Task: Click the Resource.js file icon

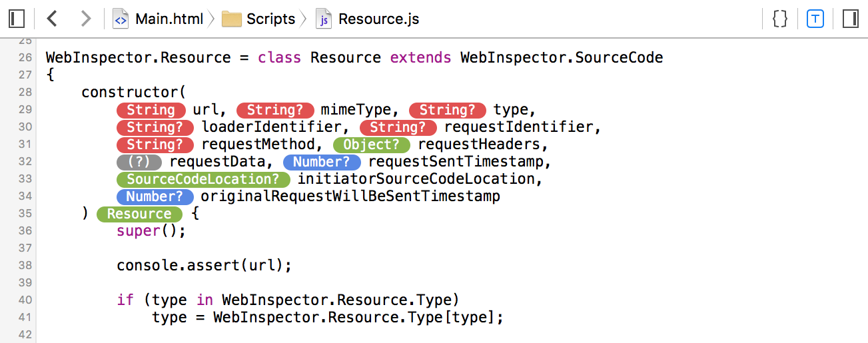Action: [x=324, y=19]
